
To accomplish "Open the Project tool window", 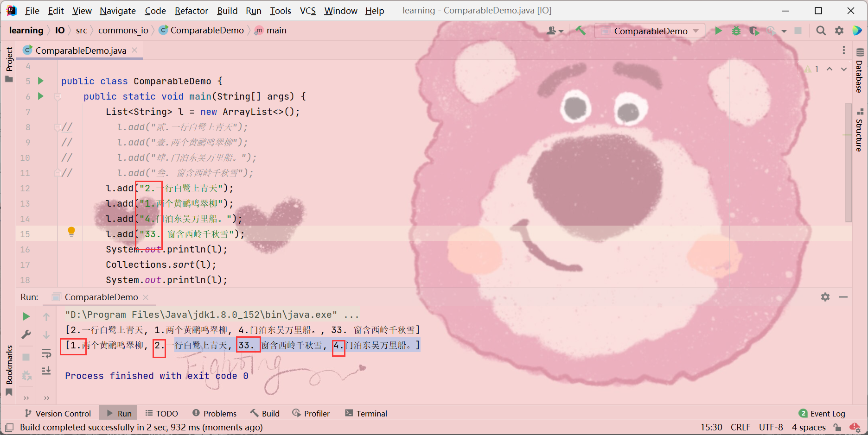I will [9, 64].
